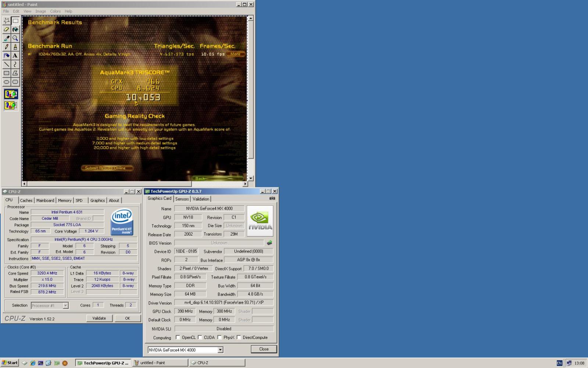Select the Line tool in Paint
The image size is (588, 368).
6,64
